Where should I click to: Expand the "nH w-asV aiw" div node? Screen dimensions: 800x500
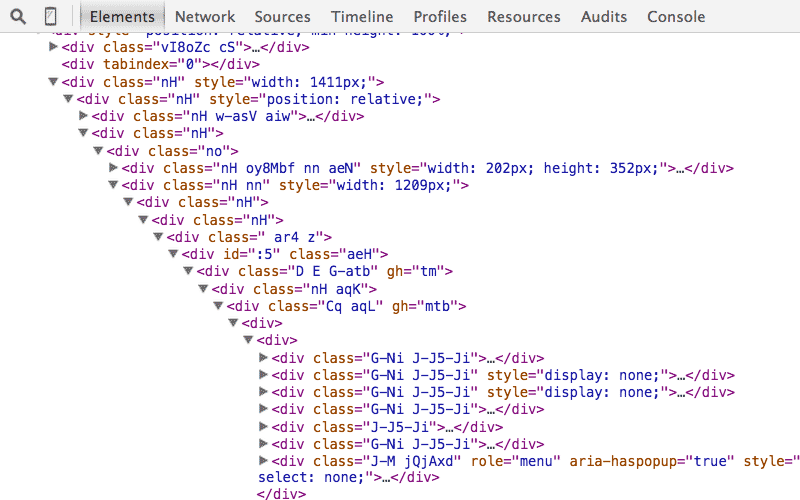click(83, 116)
